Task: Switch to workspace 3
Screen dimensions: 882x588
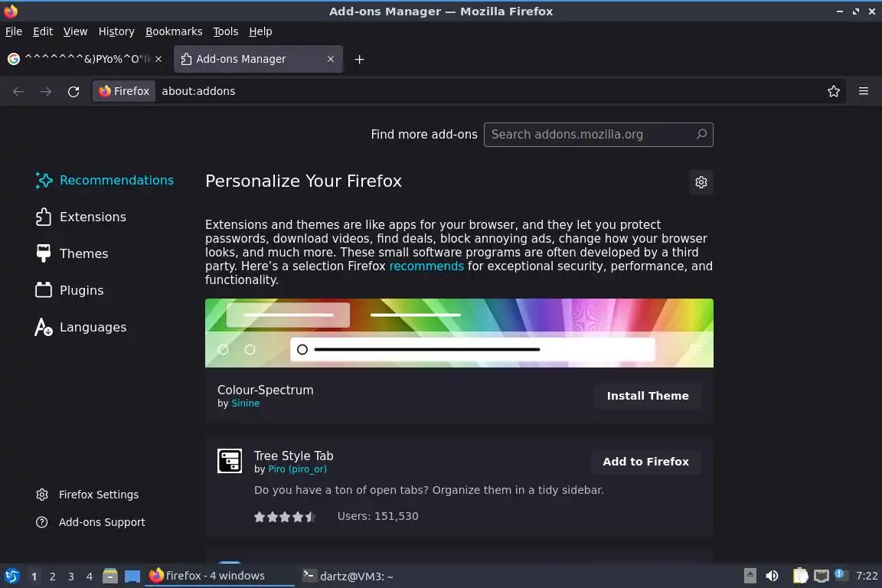Action: (x=71, y=577)
